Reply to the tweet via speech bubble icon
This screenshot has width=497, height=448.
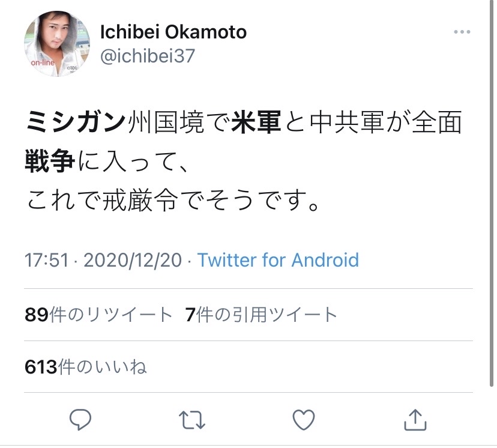pos(81,419)
